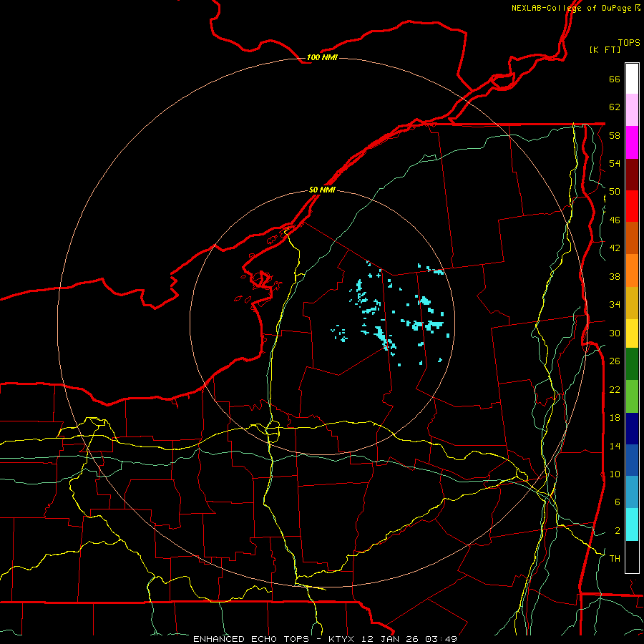Click the [K FT] units label
The width and height of the screenshot is (644, 644).
605,49
